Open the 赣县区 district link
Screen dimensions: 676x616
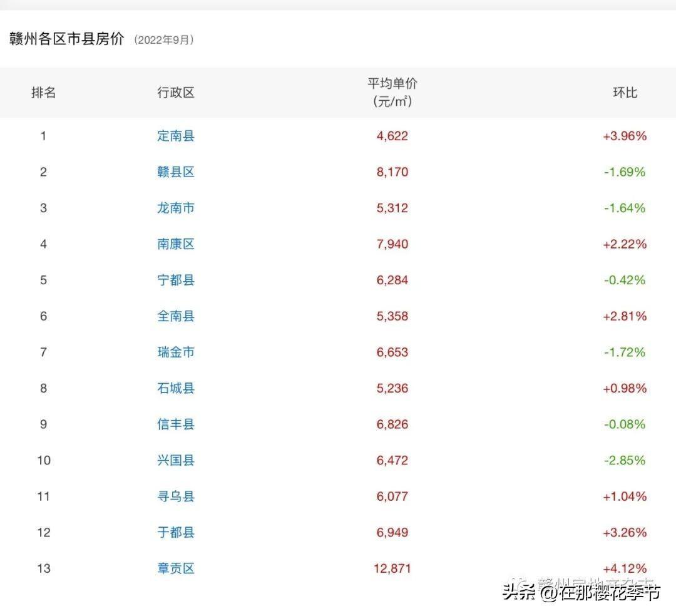click(175, 172)
